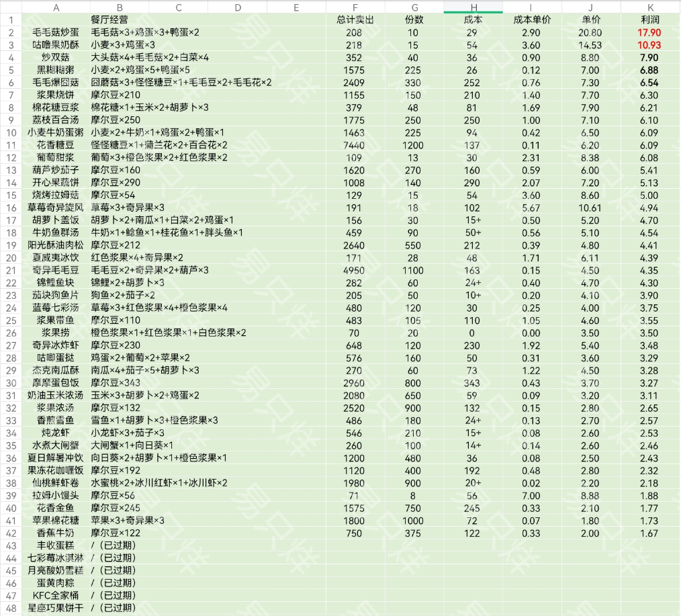Select portions value 1200
This screenshot has height=616, width=681.
(413, 146)
